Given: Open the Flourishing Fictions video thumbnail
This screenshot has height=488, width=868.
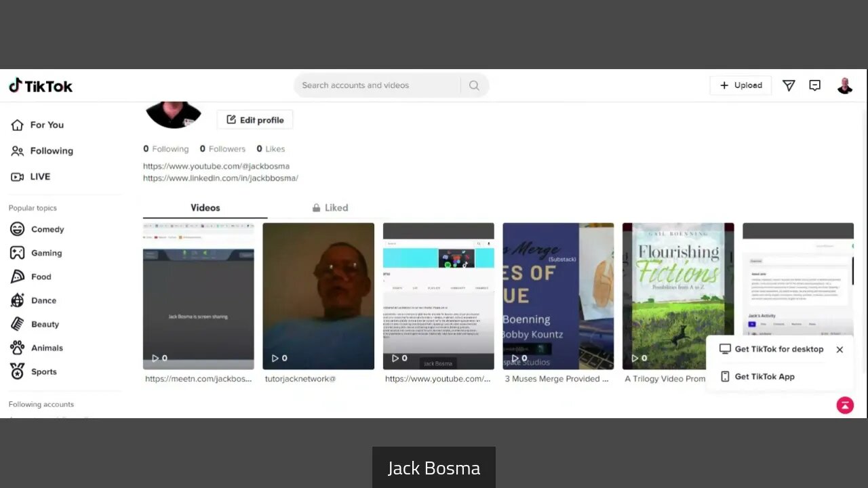Looking at the screenshot, I should [x=678, y=296].
